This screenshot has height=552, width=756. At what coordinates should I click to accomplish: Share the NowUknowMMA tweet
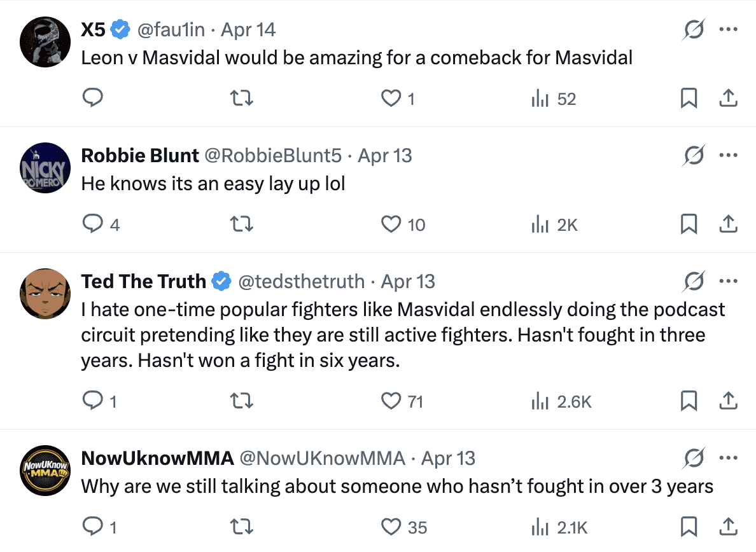click(x=728, y=527)
